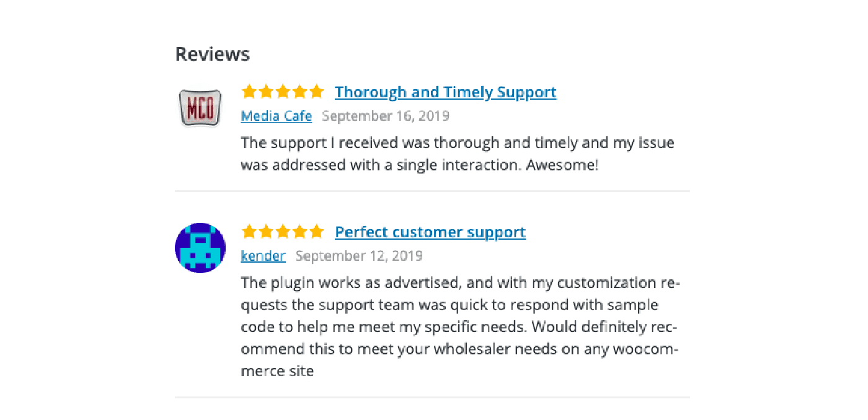Click the last star on kender's rating
868x420 pixels.
(317, 232)
